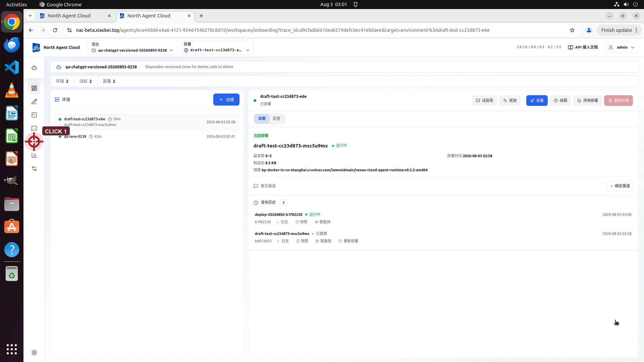Image resolution: width=644 pixels, height=362 pixels.
Task: Open the Help icon in the dock
Action: pyautogui.click(x=12, y=250)
